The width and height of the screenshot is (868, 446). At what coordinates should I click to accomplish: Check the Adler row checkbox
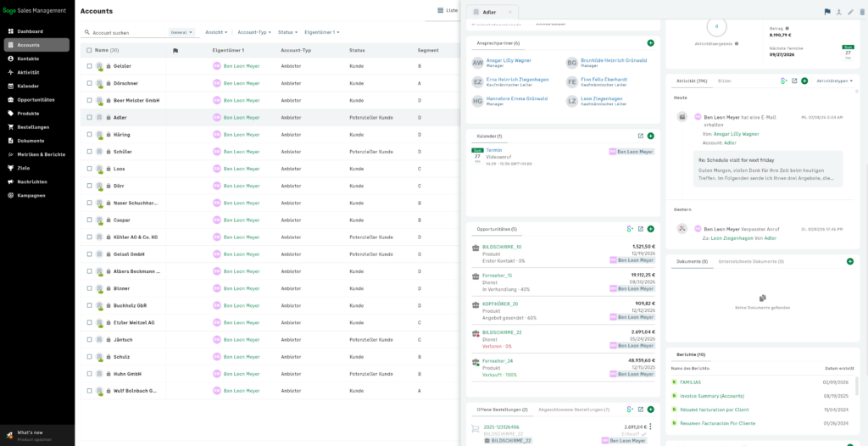(x=90, y=118)
